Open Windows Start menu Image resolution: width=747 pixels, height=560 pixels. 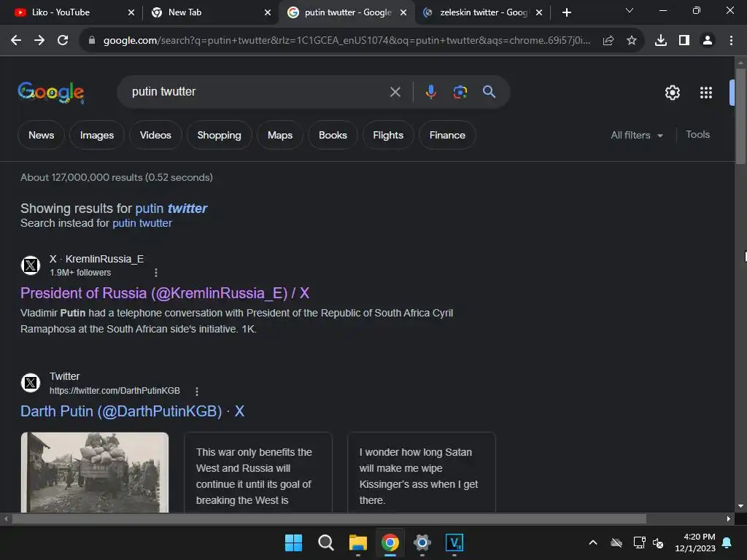293,542
